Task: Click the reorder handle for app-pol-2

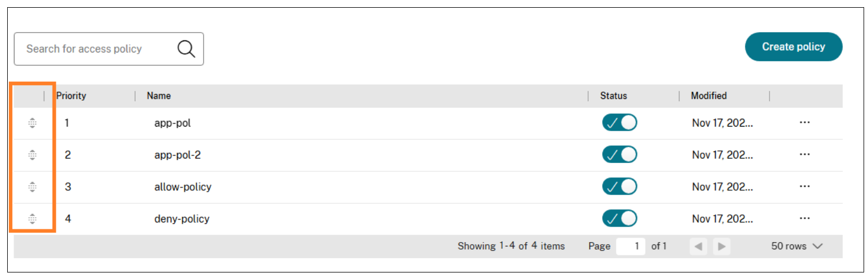Action: point(33,155)
